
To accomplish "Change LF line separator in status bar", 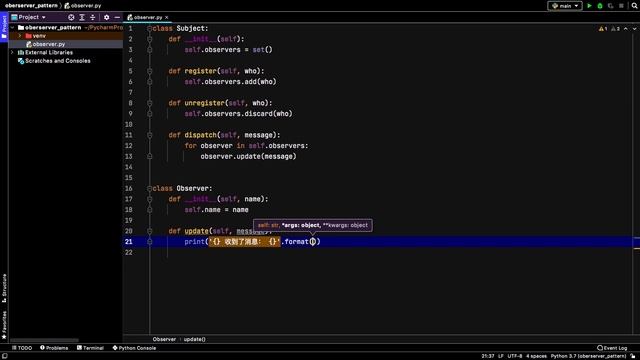I will 501,356.
